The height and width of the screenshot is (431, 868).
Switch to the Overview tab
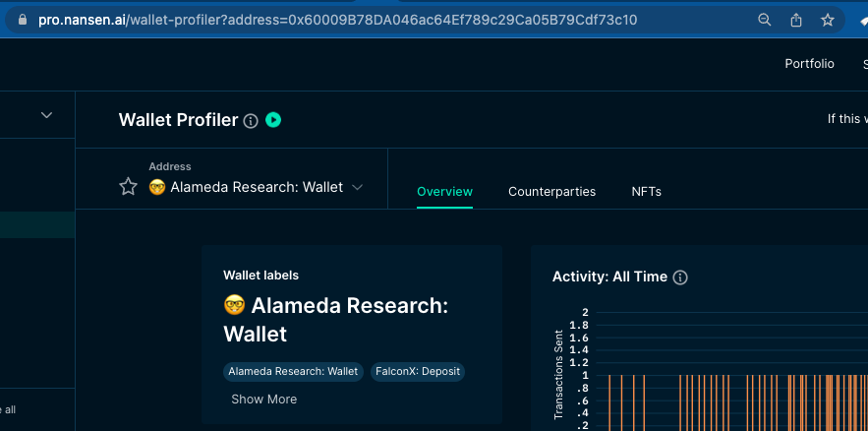pyautogui.click(x=444, y=192)
